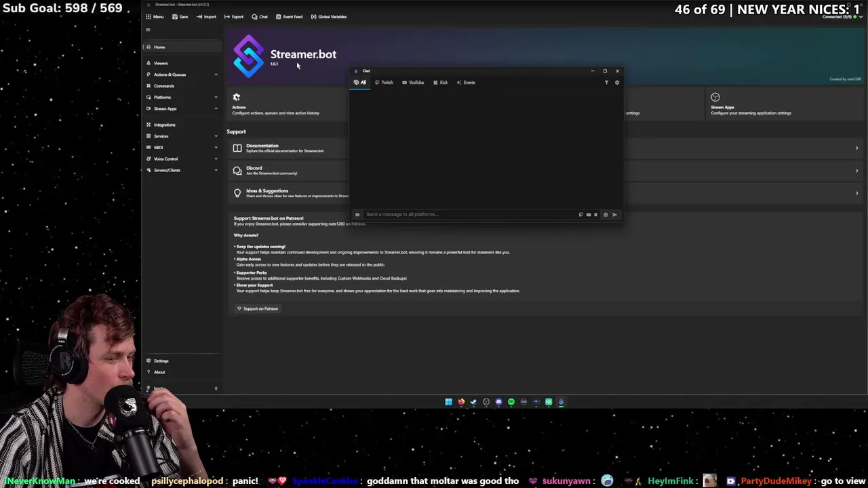The height and width of the screenshot is (488, 868).
Task: Open Chat window settings gear
Action: pyautogui.click(x=617, y=83)
